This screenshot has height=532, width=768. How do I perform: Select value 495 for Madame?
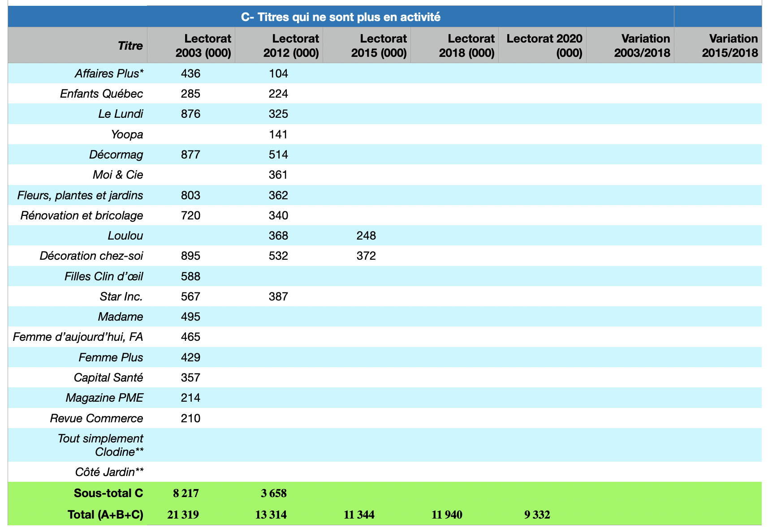(x=191, y=317)
